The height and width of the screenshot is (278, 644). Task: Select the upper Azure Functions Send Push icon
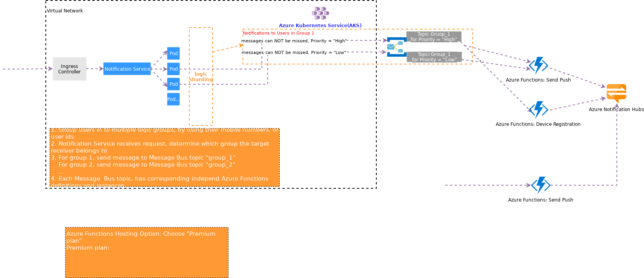[538, 65]
